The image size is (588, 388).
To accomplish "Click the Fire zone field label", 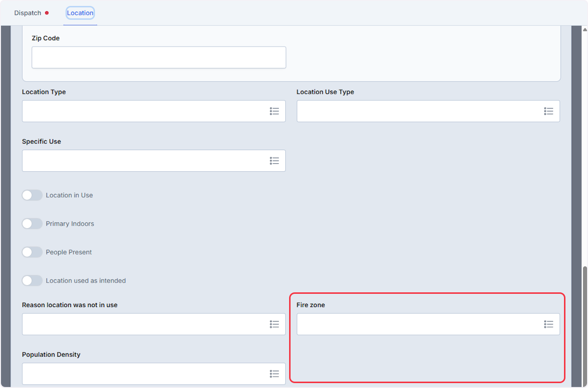I will coord(311,305).
